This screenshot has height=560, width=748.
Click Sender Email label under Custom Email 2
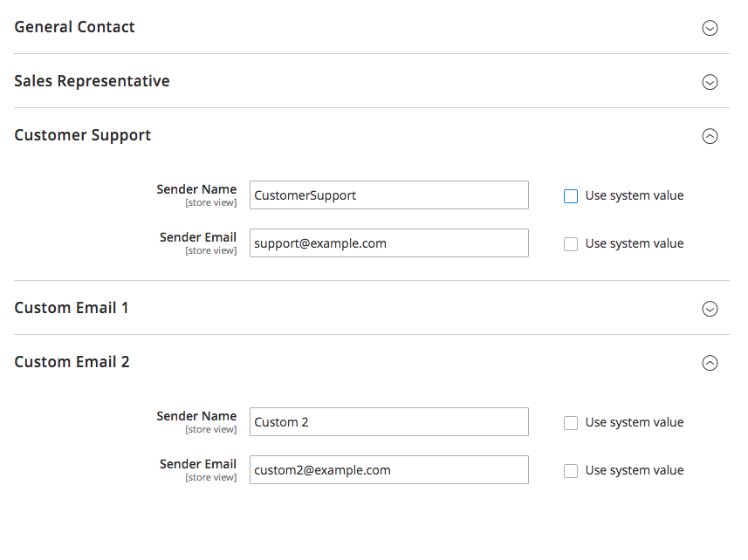[x=198, y=464]
